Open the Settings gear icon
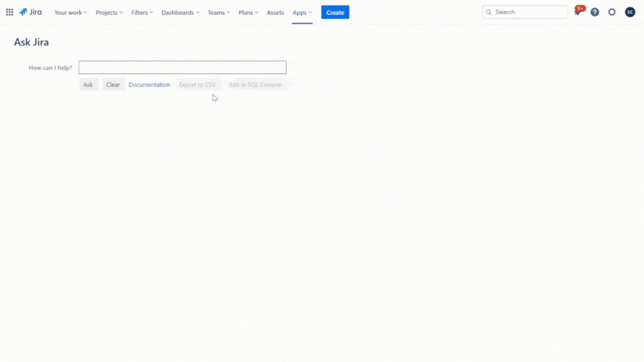Screen dimensions: 644x362 pos(612,12)
